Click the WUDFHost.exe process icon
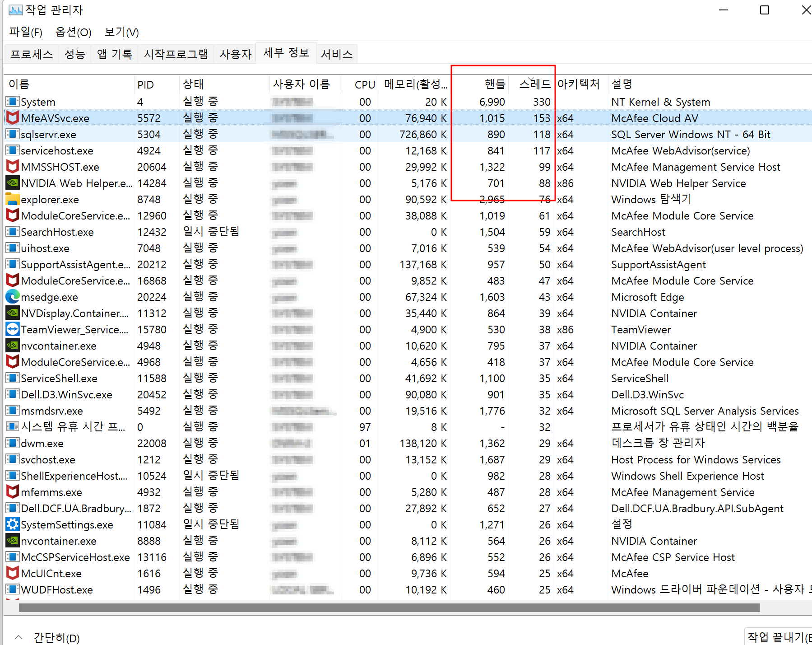The width and height of the screenshot is (812, 645). tap(12, 589)
